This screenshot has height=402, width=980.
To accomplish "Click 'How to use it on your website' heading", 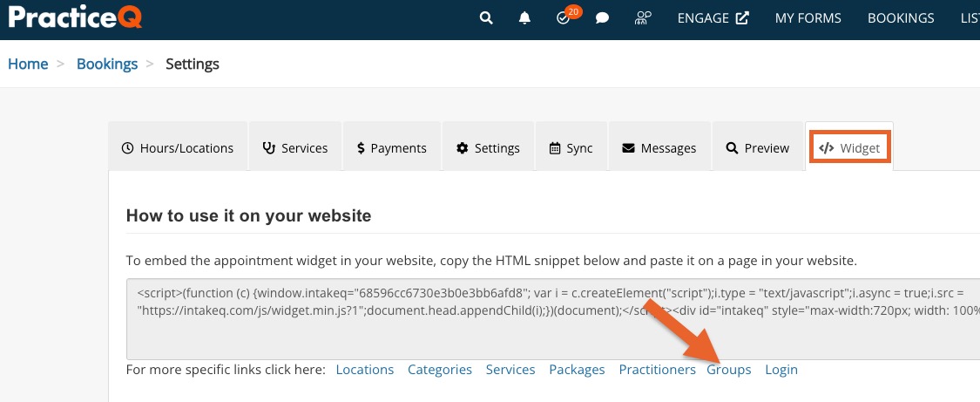I will pos(249,215).
